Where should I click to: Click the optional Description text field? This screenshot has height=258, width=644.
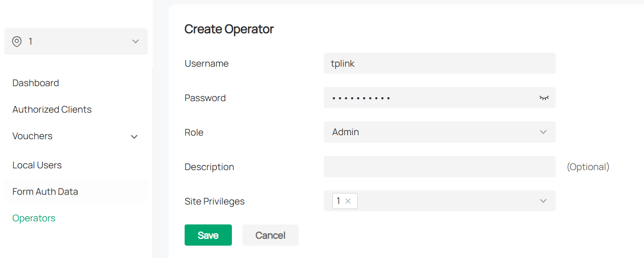tap(439, 167)
